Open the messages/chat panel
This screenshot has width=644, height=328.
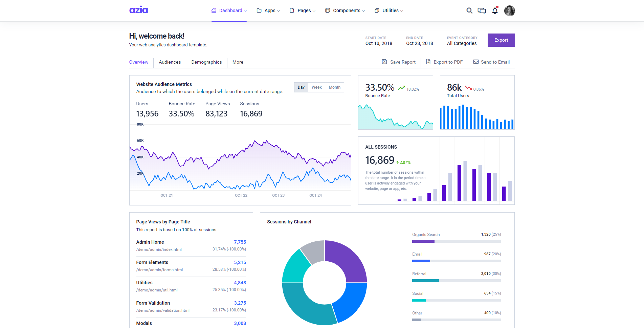point(482,10)
